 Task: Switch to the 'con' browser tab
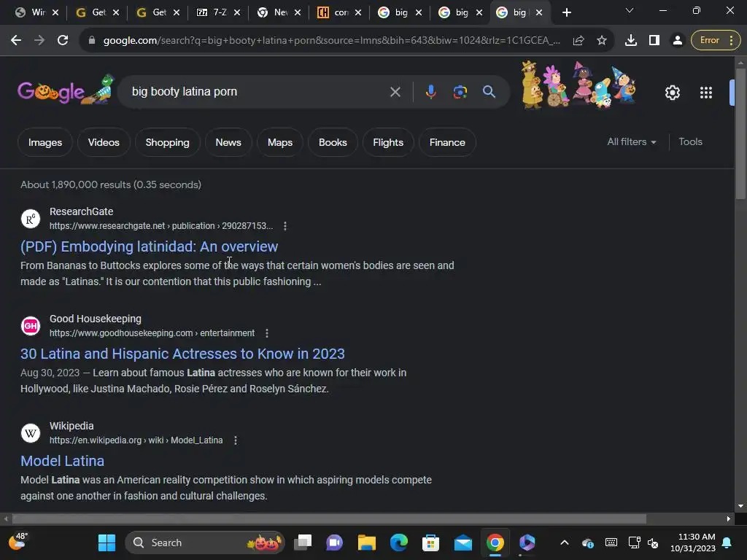[339, 13]
